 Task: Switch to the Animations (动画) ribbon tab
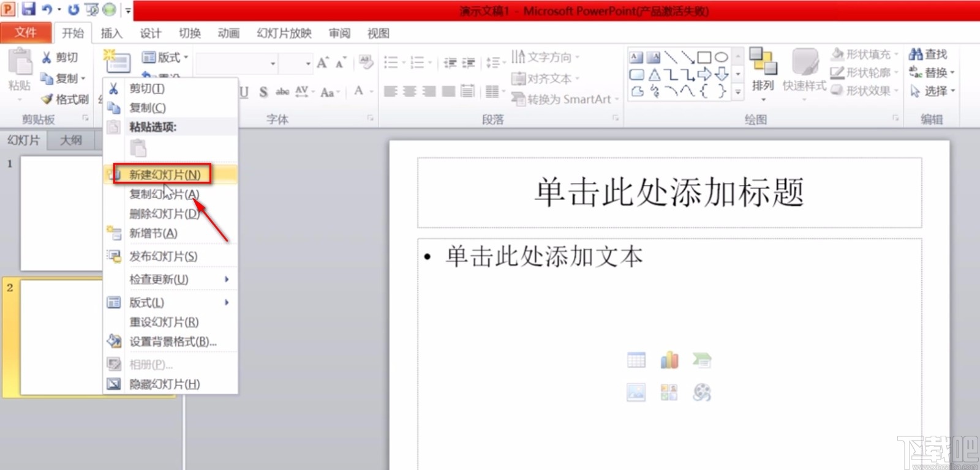tap(228, 33)
